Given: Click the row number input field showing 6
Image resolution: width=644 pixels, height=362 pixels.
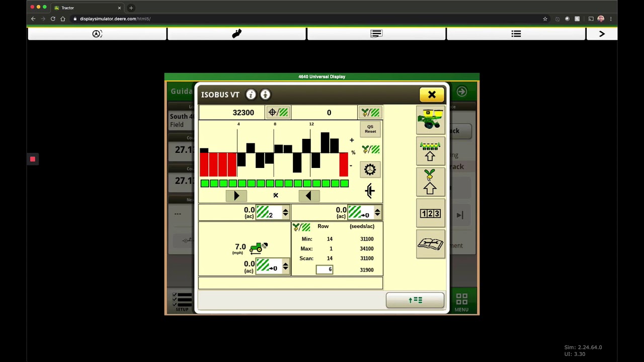Looking at the screenshot, I should click(x=325, y=269).
